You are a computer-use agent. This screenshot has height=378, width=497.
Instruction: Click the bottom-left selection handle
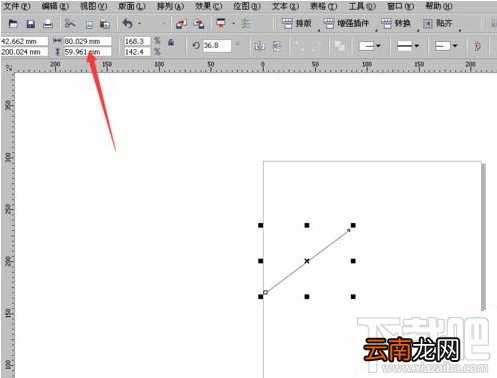pos(261,297)
